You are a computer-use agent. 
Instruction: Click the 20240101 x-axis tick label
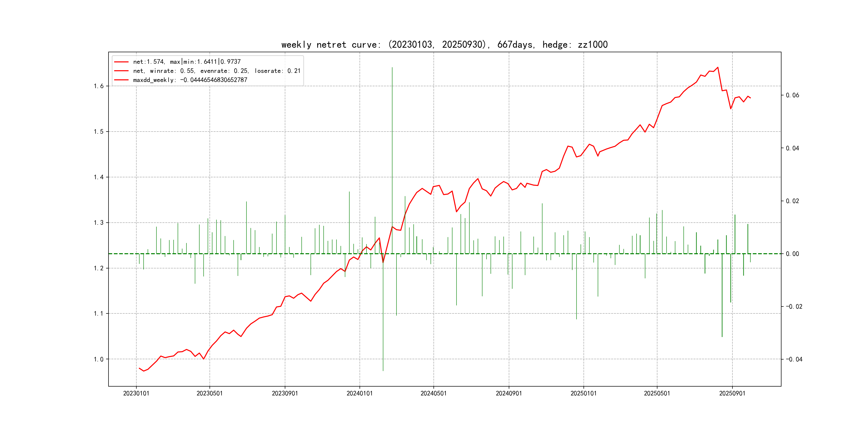click(360, 394)
